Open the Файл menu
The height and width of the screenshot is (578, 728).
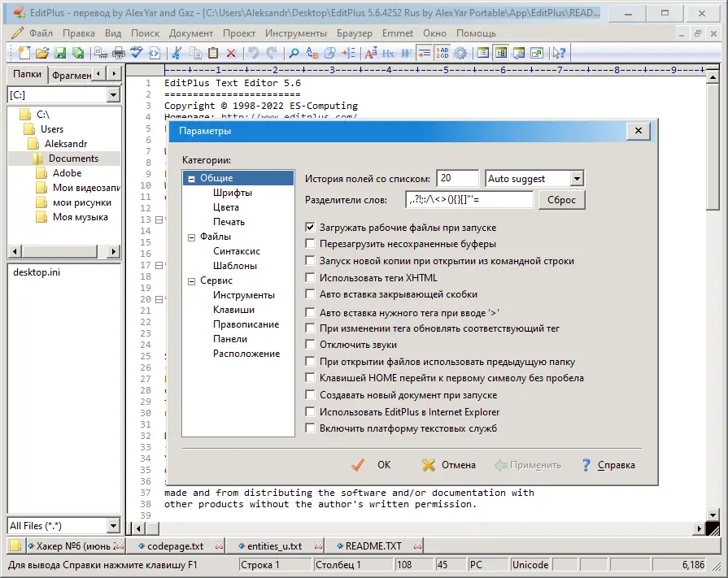tap(41, 33)
